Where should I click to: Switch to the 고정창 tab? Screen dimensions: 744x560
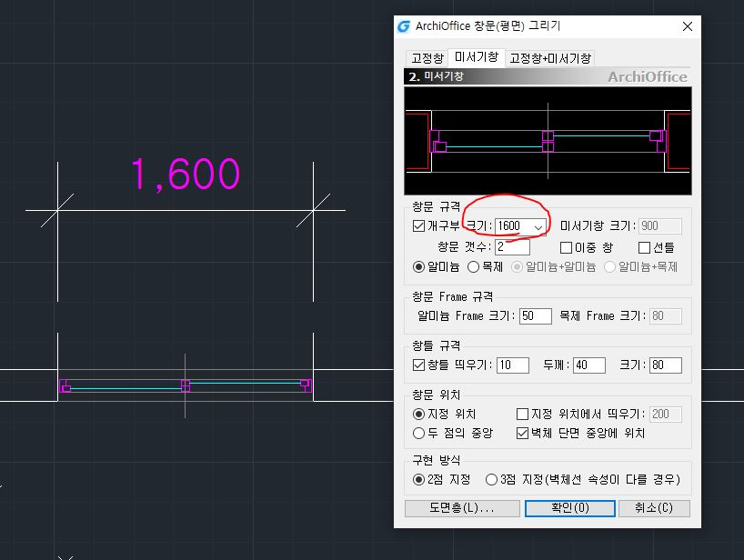tap(427, 58)
